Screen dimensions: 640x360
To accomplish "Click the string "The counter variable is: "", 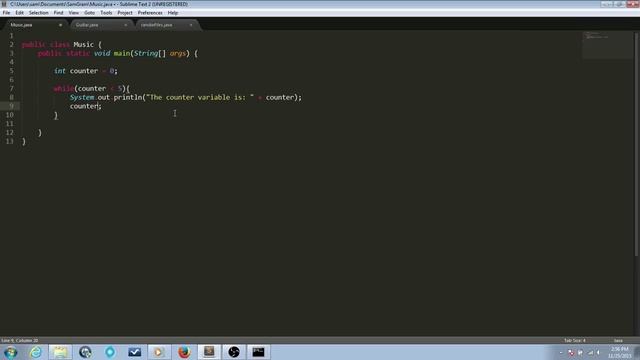I will point(200,98).
